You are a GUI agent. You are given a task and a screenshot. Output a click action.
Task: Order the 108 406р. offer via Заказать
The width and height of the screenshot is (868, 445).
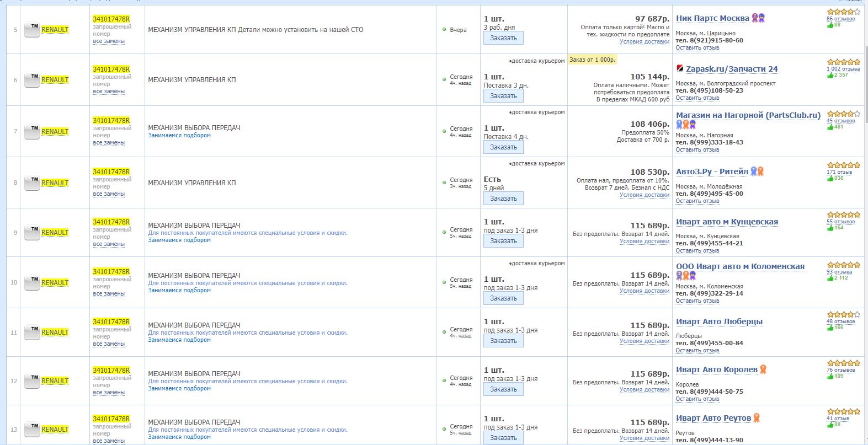coord(503,147)
